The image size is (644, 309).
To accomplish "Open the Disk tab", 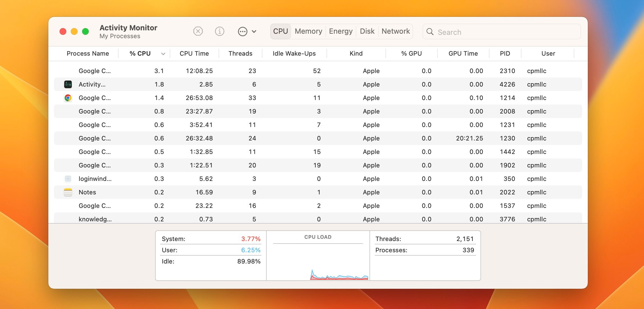I will (x=367, y=31).
